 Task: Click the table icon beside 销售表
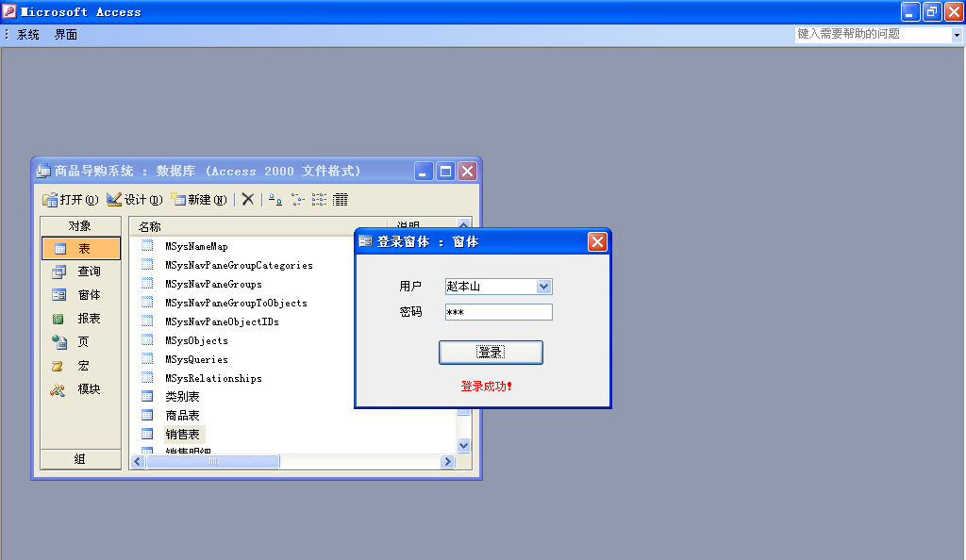[147, 434]
